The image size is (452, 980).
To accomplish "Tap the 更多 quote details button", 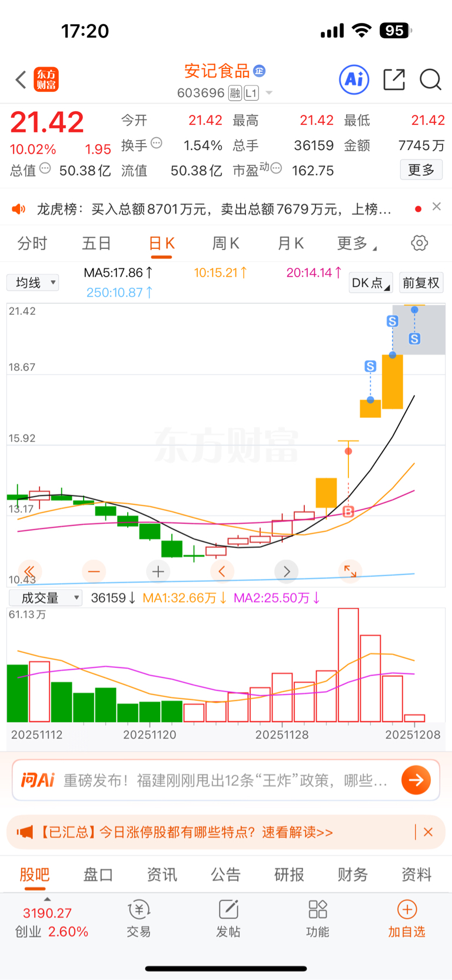I will pos(421,170).
